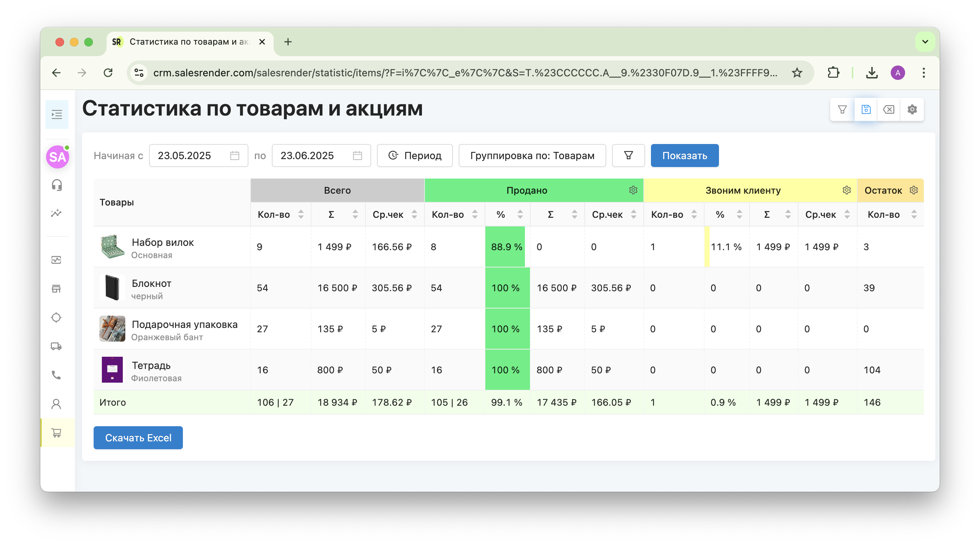980x545 pixels.
Task: Click the total sum 18 934 ₽ cell
Action: click(337, 402)
